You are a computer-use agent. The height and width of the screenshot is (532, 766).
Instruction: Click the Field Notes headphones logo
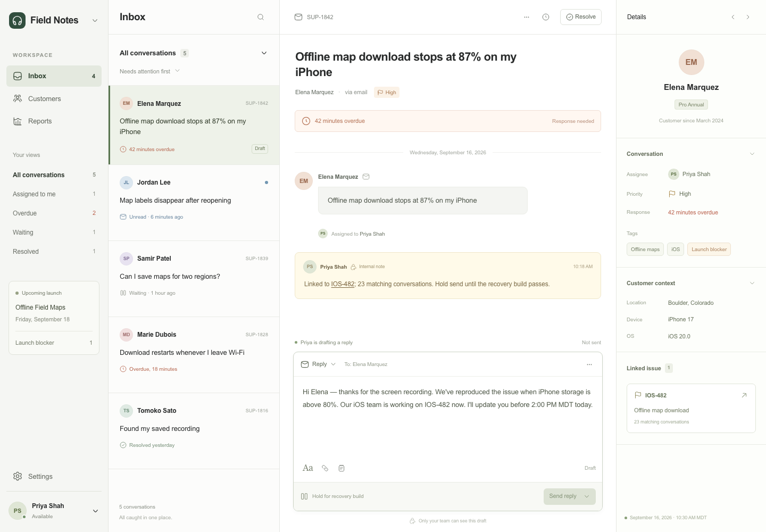click(x=18, y=20)
